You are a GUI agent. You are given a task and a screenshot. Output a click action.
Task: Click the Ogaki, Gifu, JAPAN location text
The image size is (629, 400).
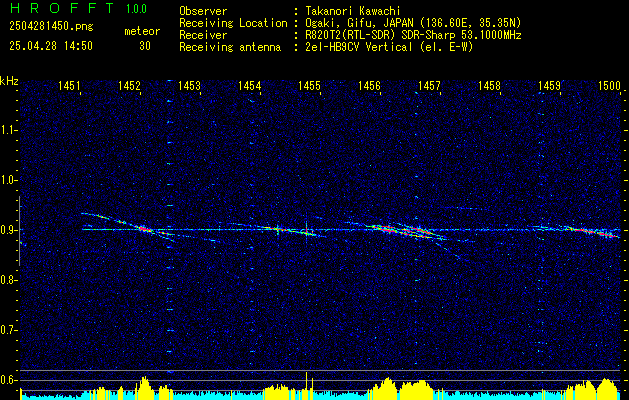(x=413, y=23)
